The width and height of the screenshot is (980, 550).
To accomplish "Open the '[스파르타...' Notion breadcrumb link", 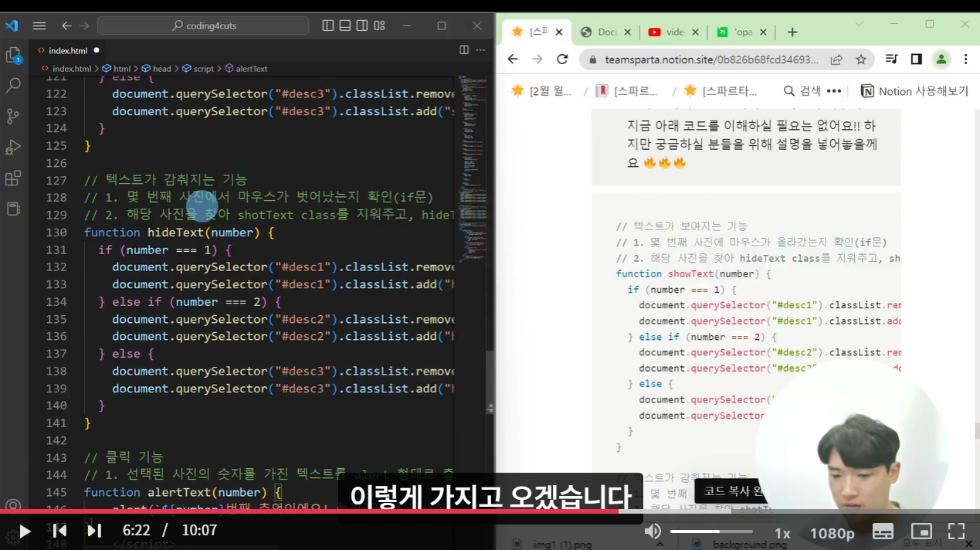I will click(720, 91).
